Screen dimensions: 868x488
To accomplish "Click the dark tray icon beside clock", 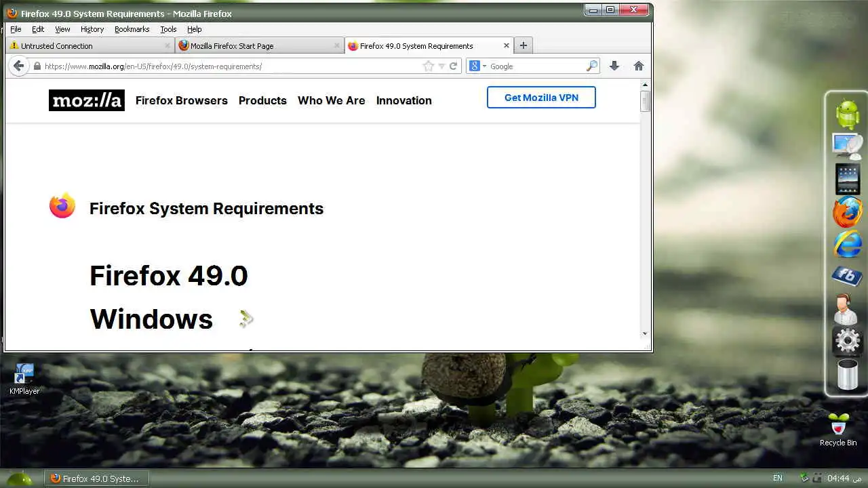I will click(817, 479).
